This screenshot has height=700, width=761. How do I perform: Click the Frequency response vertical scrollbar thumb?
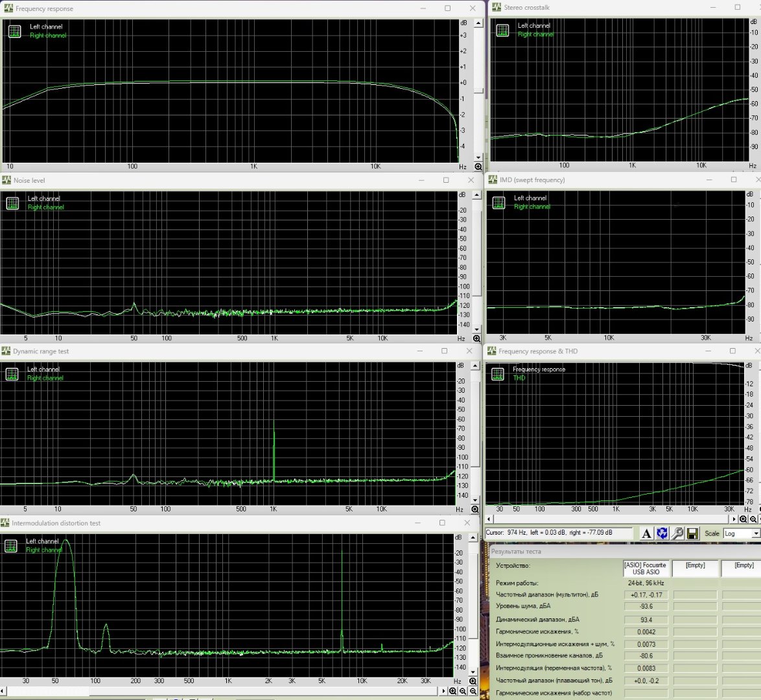(x=478, y=91)
